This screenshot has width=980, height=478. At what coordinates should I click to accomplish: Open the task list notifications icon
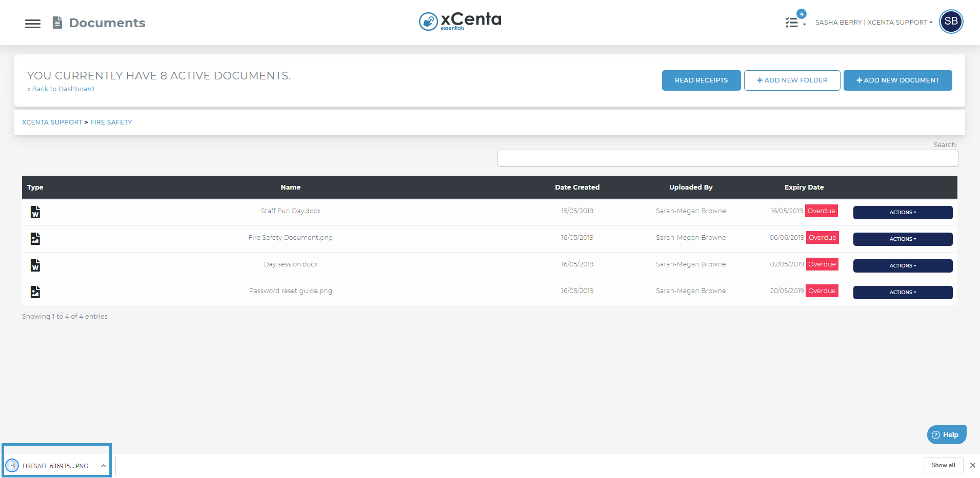[792, 23]
